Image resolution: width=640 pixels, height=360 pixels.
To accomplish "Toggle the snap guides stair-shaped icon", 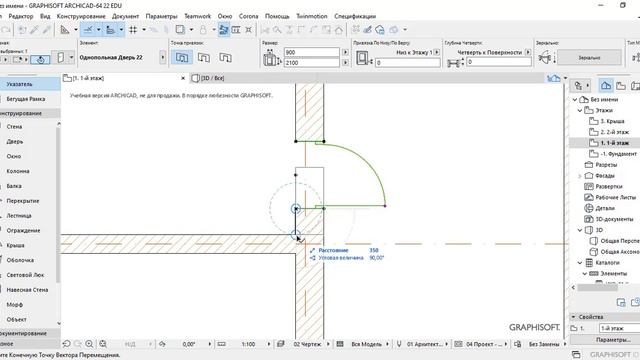I will 111,29.
